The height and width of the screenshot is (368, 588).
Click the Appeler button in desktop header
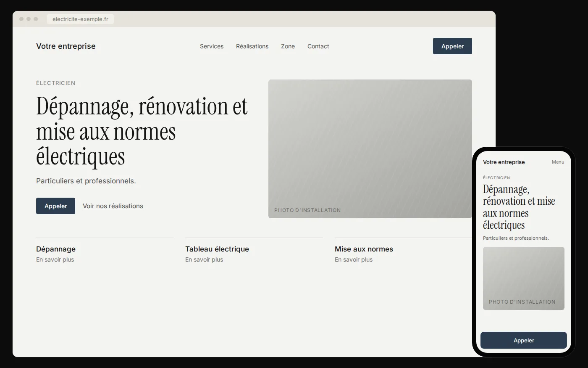[x=452, y=46]
